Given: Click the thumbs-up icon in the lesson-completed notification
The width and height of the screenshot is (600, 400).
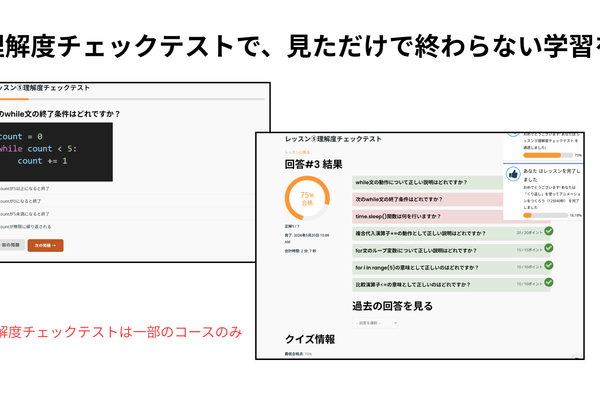Looking at the screenshot, I should coord(513,174).
